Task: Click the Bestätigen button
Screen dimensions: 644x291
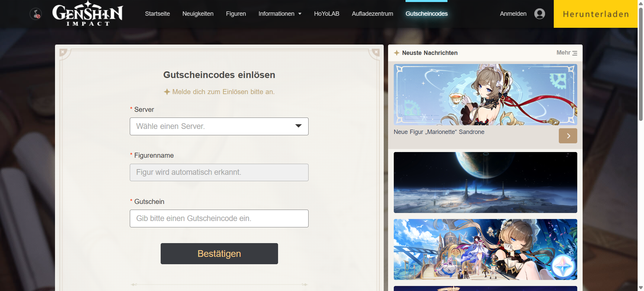Action: click(x=219, y=253)
